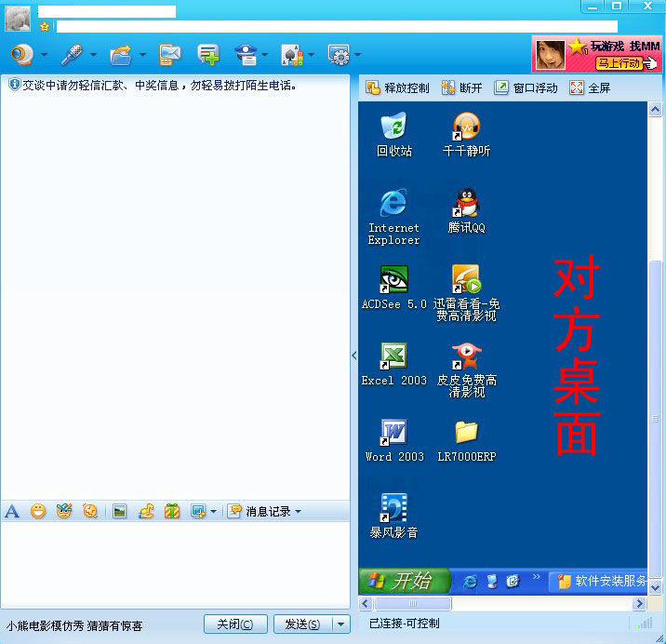
Task: Open the smiley emoticon picker
Action: [38, 511]
